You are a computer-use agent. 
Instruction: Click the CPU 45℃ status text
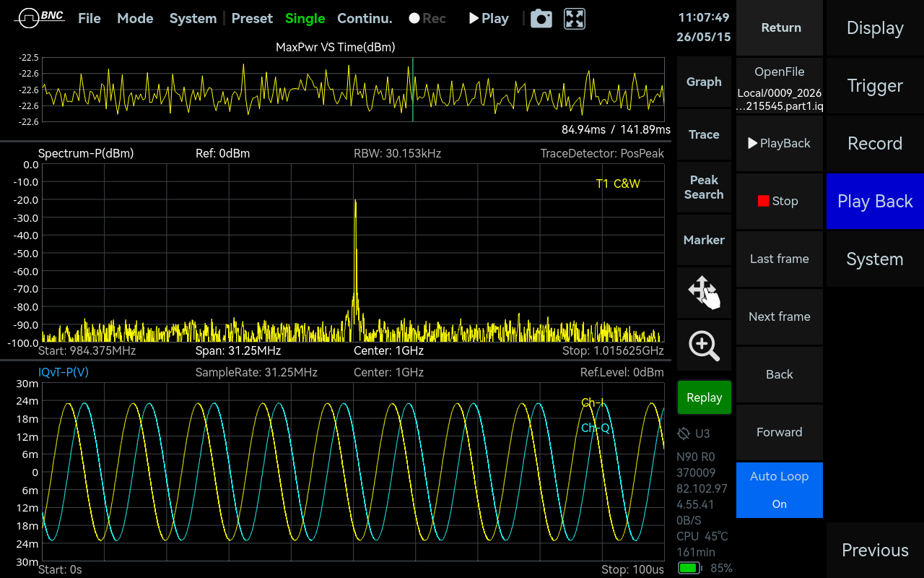click(702, 536)
